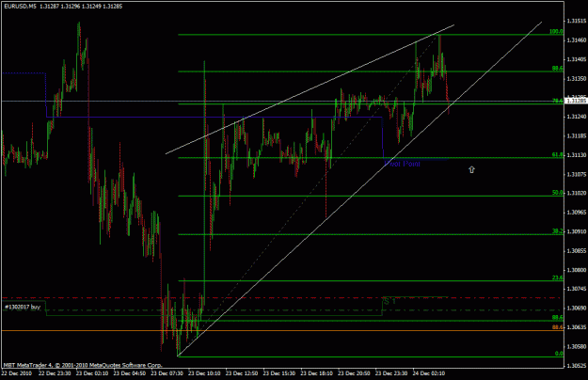Click price axis label 1.31130
This screenshot has width=588, height=380.
(577, 155)
